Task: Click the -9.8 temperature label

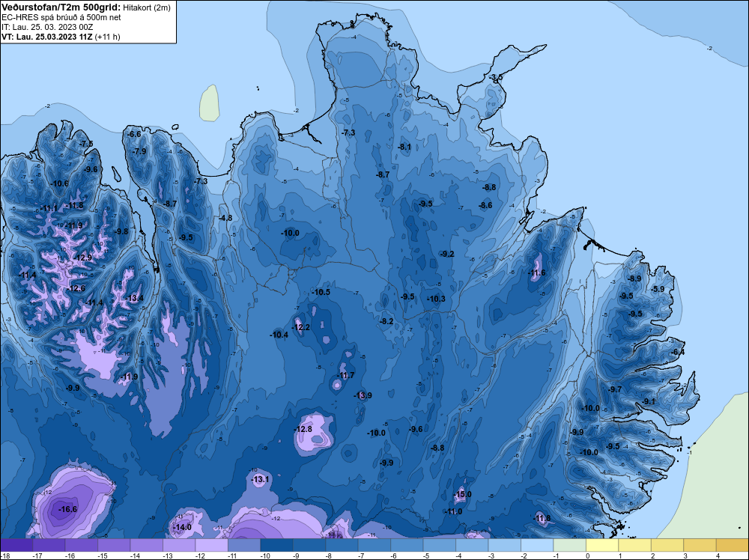Action: [x=121, y=231]
